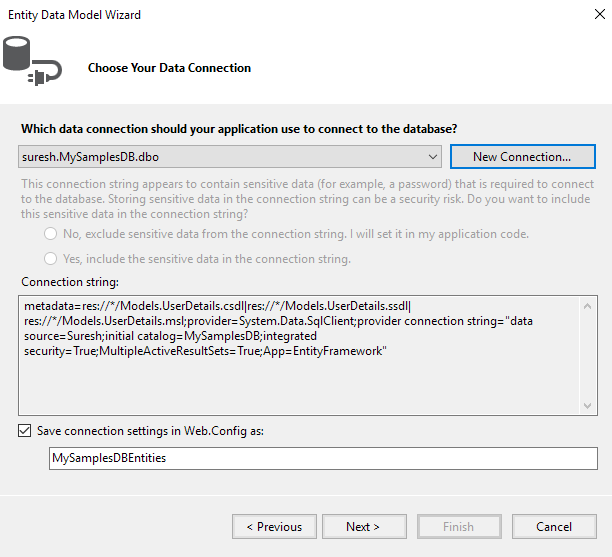Click the 'Save connection settings in Web.Config as' label
The height and width of the screenshot is (557, 612).
(150, 431)
